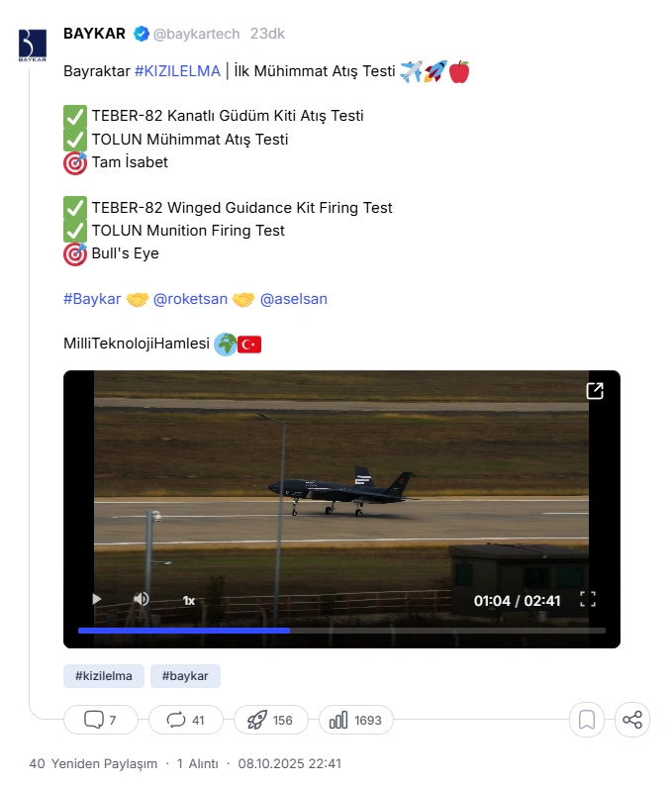Viewport: 672px width, 788px height.
Task: Open the 1x playback speed selector
Action: (x=189, y=601)
